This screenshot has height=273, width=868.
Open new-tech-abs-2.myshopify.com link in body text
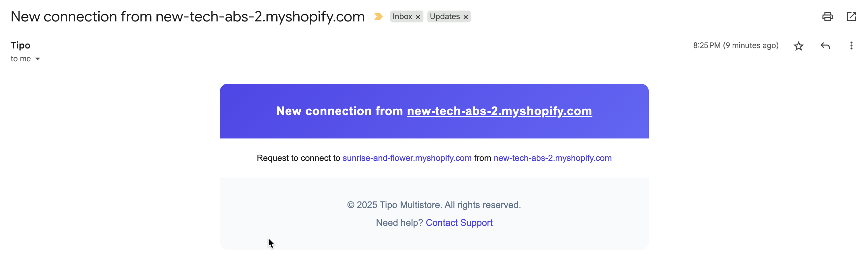click(552, 158)
